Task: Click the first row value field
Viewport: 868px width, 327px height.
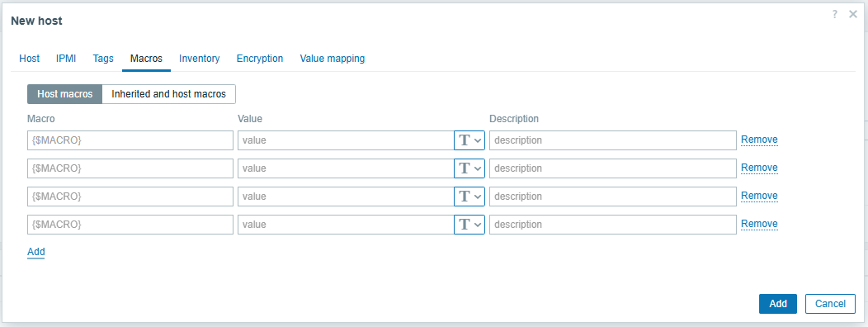Action: click(x=346, y=140)
